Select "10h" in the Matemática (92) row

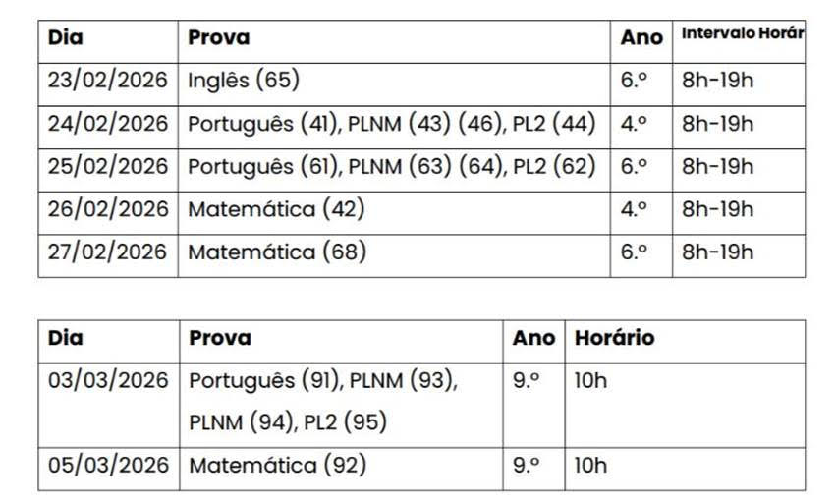click(590, 465)
